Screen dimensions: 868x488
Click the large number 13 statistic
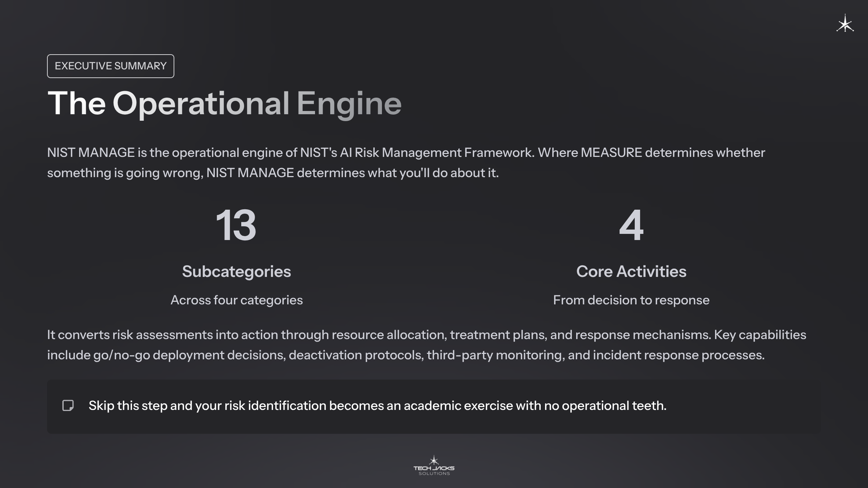[236, 226]
